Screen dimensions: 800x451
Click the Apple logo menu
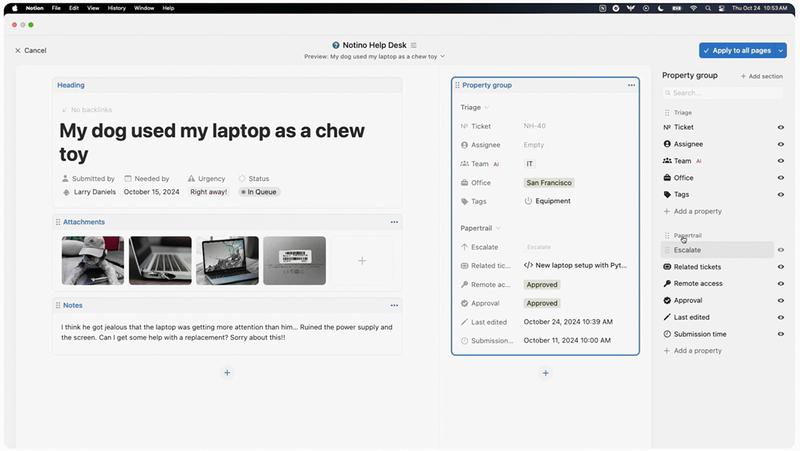coord(15,8)
